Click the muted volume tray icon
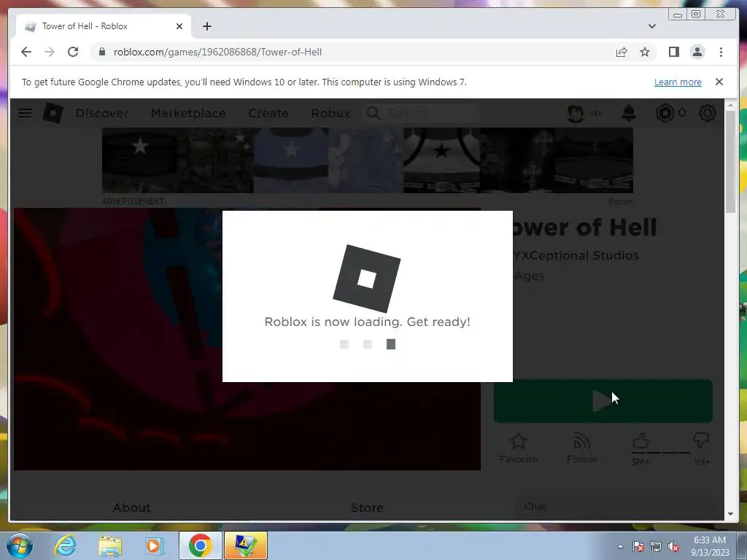Screen dimensions: 747x560 point(673,546)
